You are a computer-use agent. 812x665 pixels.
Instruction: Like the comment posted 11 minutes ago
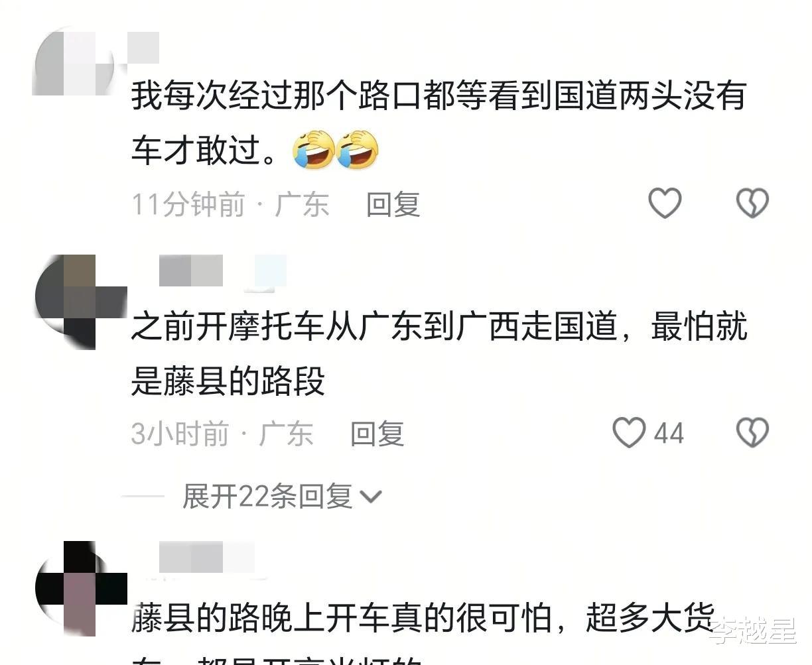pyautogui.click(x=665, y=203)
